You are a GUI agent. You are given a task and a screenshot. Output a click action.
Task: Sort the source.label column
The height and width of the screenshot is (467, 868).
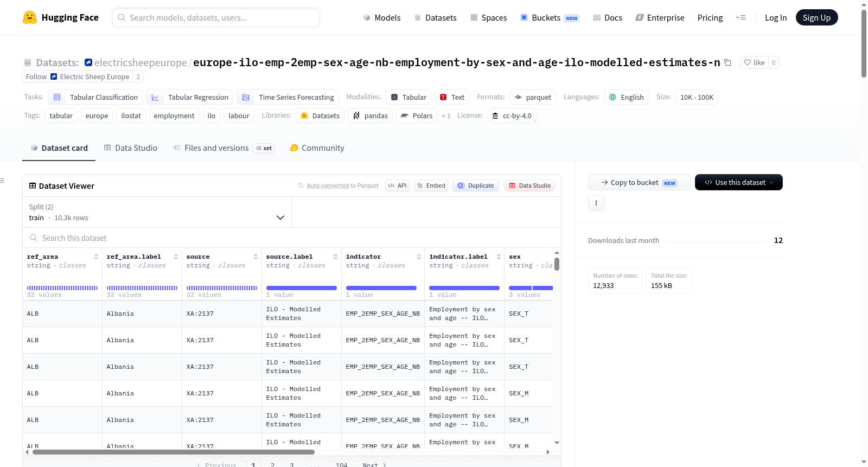click(x=335, y=257)
